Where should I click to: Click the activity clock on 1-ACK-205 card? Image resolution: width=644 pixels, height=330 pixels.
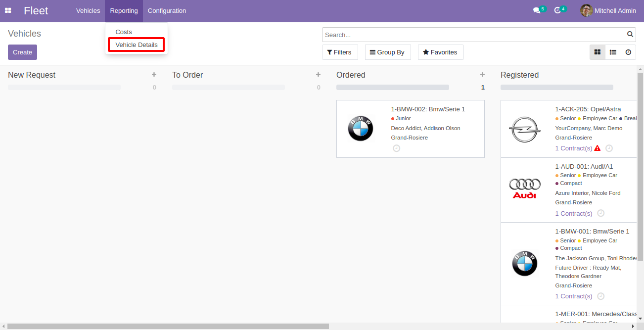tap(609, 148)
